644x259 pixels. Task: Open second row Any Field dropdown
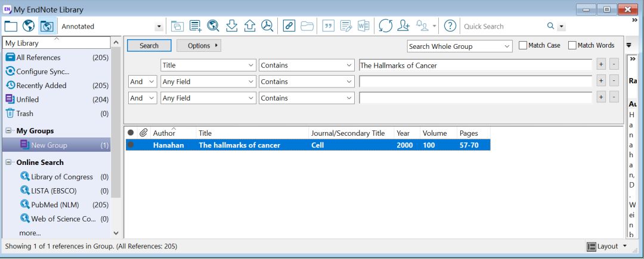208,82
